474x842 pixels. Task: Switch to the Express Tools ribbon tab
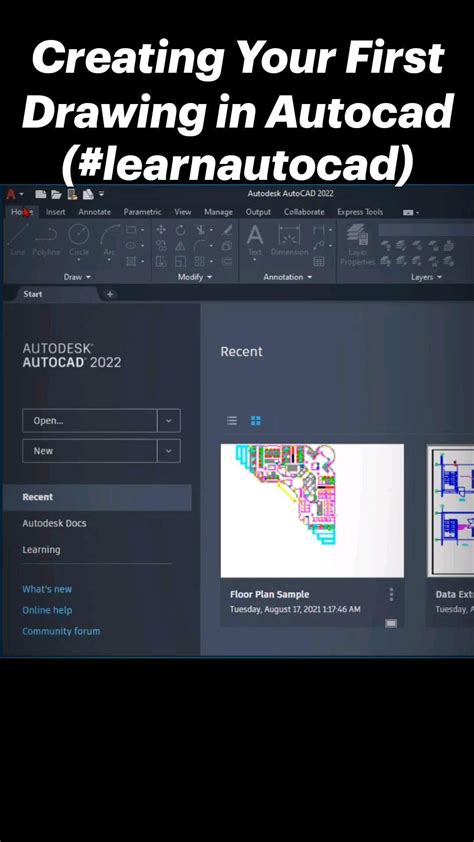360,212
